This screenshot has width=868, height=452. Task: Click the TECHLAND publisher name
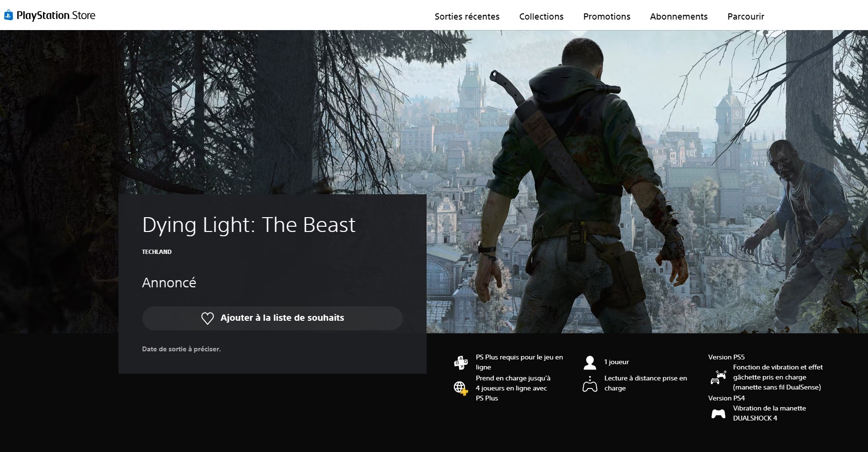157,252
